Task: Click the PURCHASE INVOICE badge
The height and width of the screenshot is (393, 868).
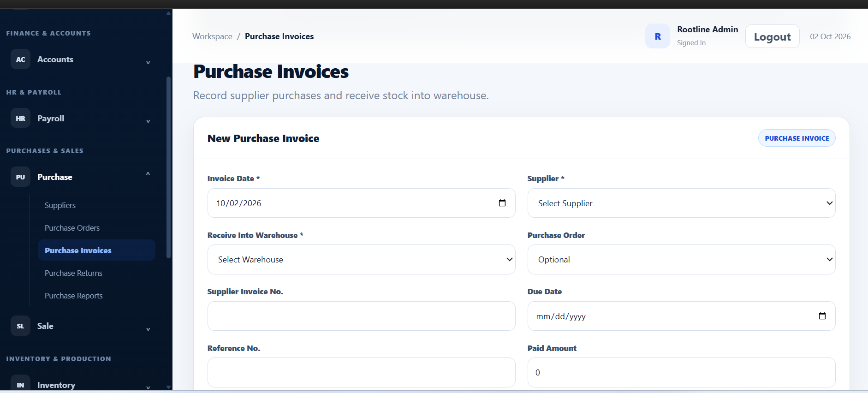Action: point(797,138)
